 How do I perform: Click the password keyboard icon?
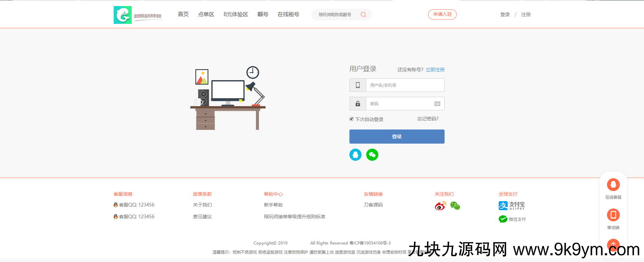(437, 104)
